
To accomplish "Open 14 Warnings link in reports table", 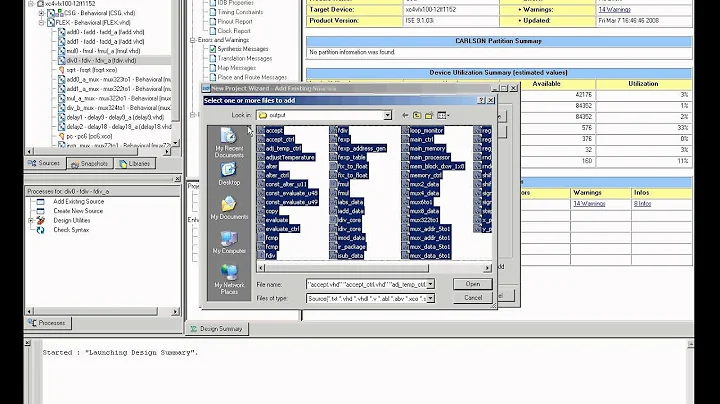I will pyautogui.click(x=589, y=204).
